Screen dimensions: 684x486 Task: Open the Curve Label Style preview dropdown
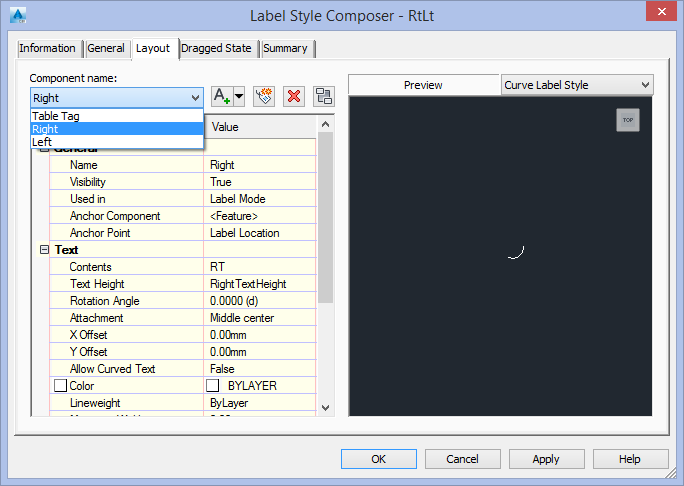click(577, 85)
